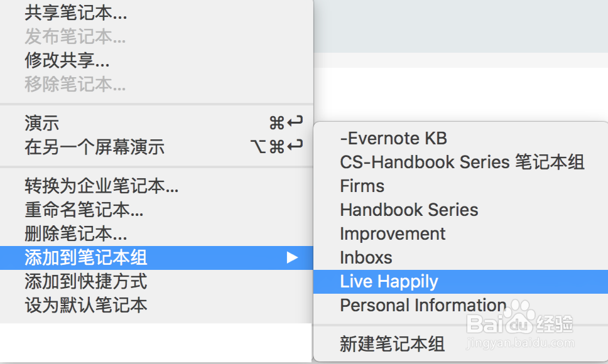Viewport: 608px width, 364px height.
Task: Pick CS-Handbook Series 笔记本组 from submenu
Action: [x=462, y=162]
